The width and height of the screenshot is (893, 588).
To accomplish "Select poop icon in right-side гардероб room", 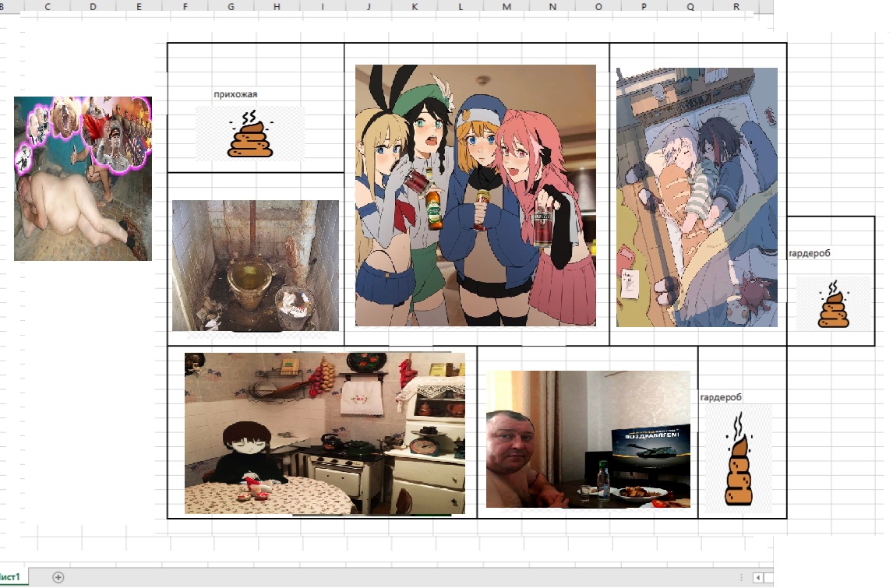I will (x=832, y=305).
